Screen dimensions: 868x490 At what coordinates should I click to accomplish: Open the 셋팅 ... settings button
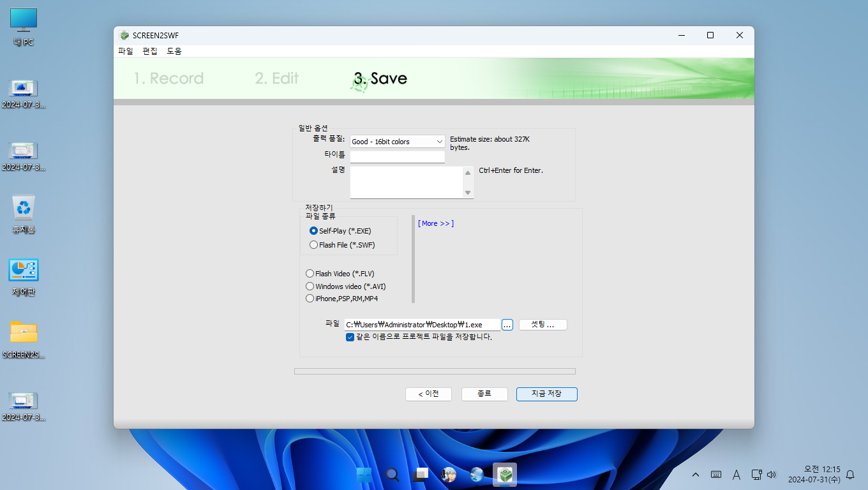point(543,325)
